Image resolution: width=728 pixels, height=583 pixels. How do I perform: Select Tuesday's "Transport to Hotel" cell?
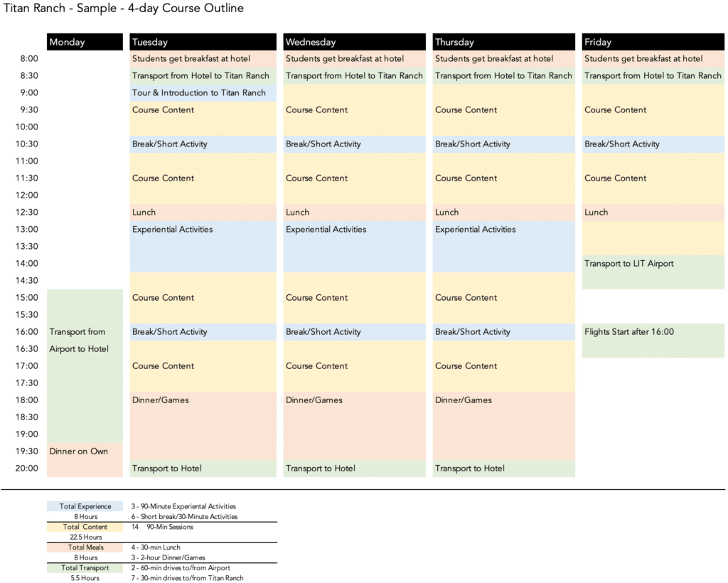click(x=203, y=469)
